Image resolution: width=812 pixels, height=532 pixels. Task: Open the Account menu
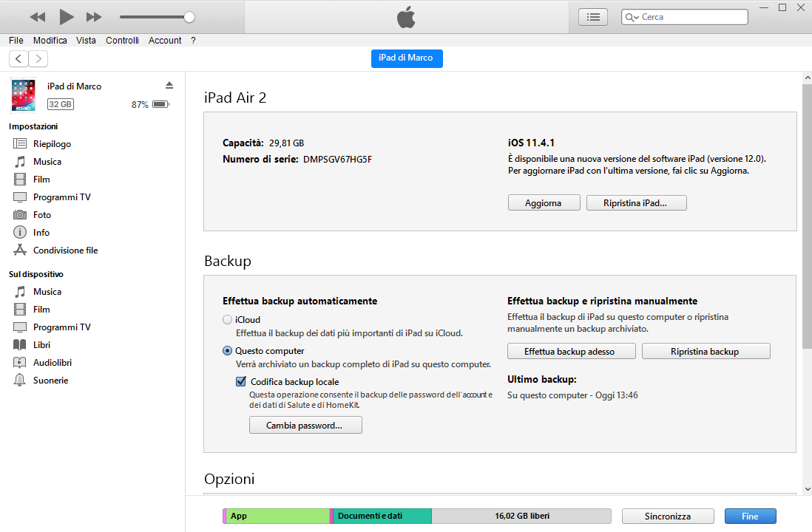coord(165,41)
